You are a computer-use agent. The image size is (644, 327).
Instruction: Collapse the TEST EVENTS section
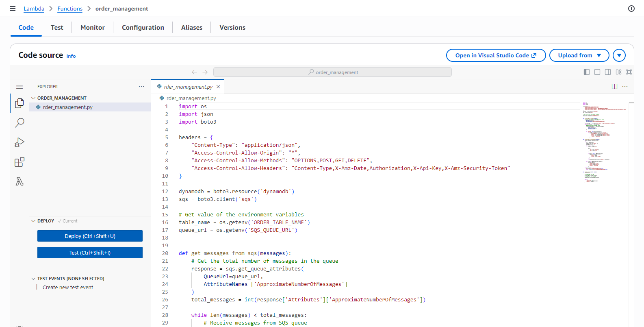coord(33,279)
